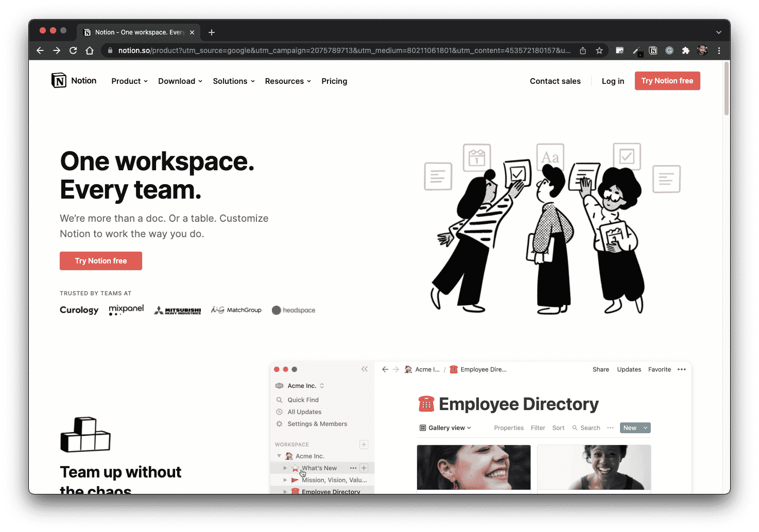The image size is (759, 532).
Task: Expand the Download menu
Action: (x=180, y=81)
